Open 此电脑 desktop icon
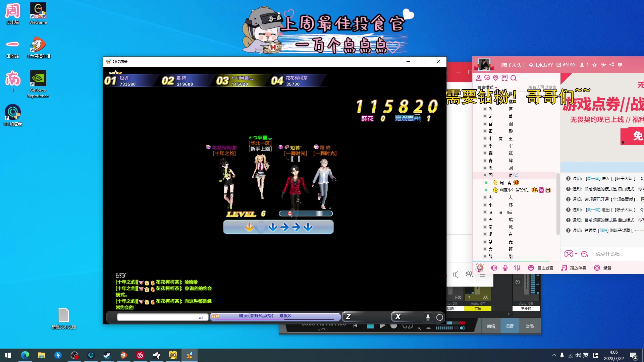This screenshot has height=362, width=644. (x=13, y=14)
